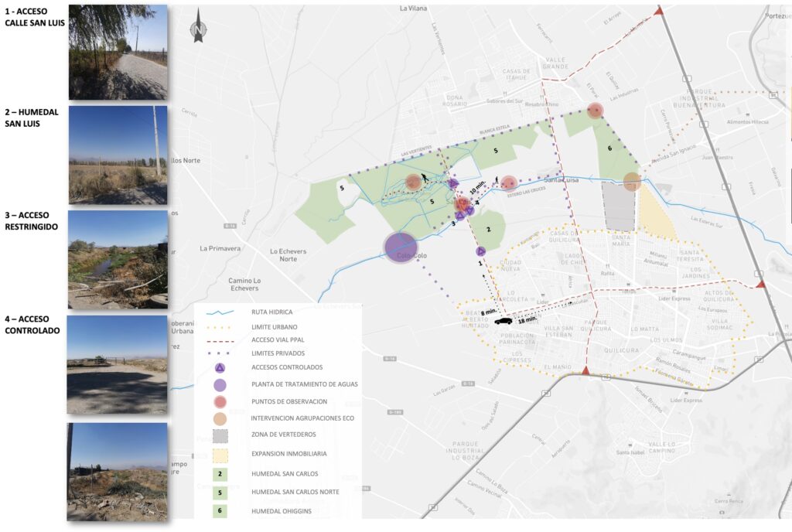Click the 'Lo Echevers Norte' map label
Screen dimensions: 792x532
[288, 255]
